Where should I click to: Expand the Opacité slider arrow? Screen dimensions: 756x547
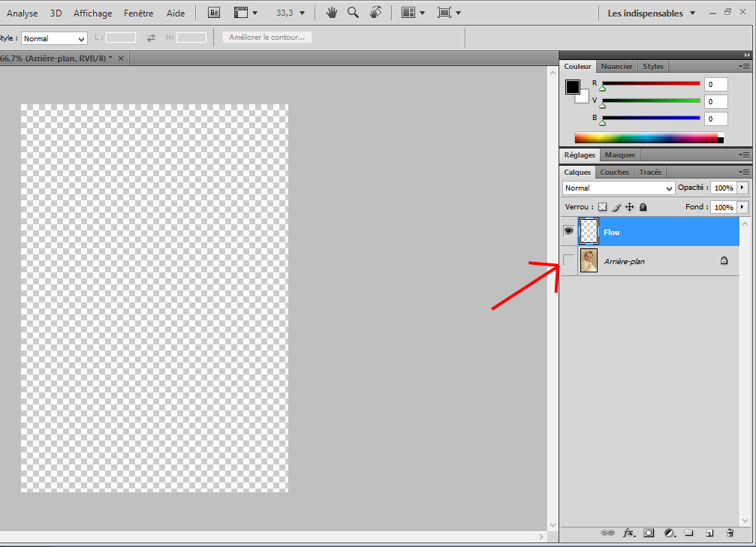[742, 188]
